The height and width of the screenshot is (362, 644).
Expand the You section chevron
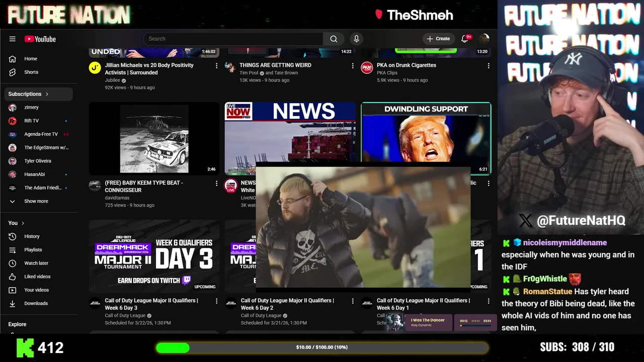coord(23,223)
